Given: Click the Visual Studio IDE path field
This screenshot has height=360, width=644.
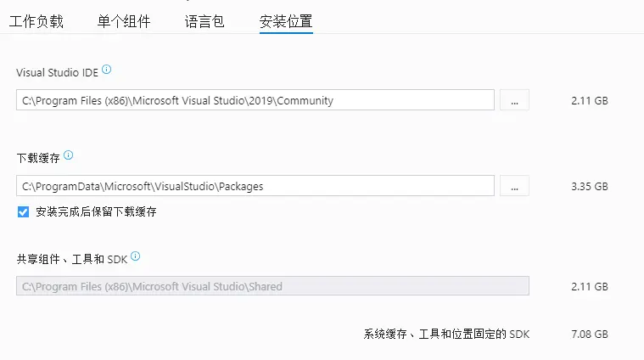Looking at the screenshot, I should pyautogui.click(x=255, y=100).
